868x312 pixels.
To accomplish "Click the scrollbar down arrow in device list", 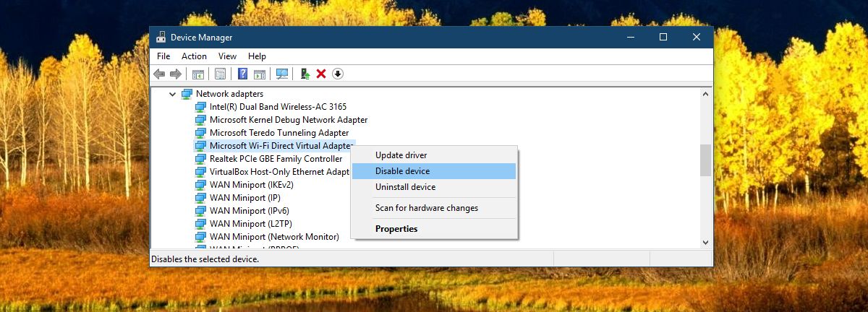I will click(x=705, y=243).
